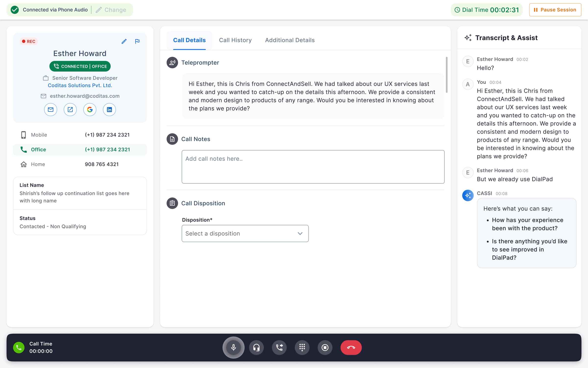Image resolution: width=588 pixels, height=368 pixels.
Task: Mute the microphone
Action: tap(233, 347)
